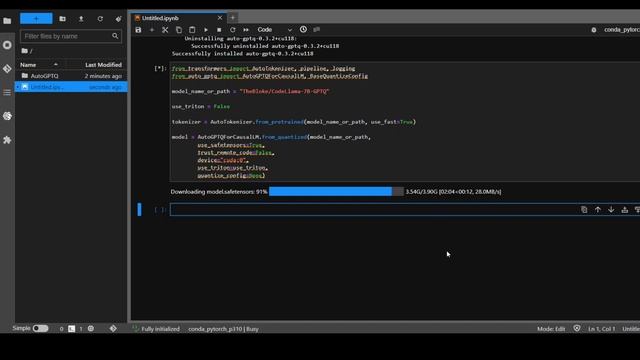Click the Git status icon in status bar
This screenshot has height=360, width=640.
click(113, 329)
